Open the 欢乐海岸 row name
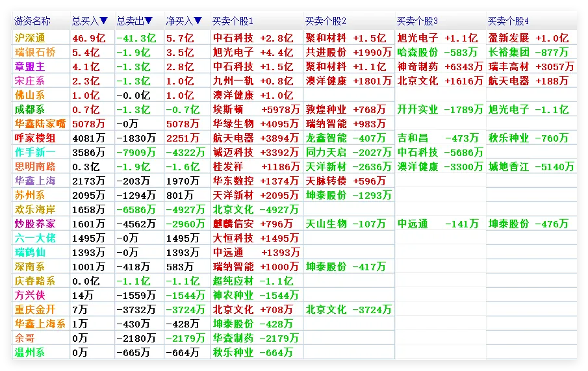Image resolution: width=588 pixels, height=371 pixels. [x=35, y=209]
